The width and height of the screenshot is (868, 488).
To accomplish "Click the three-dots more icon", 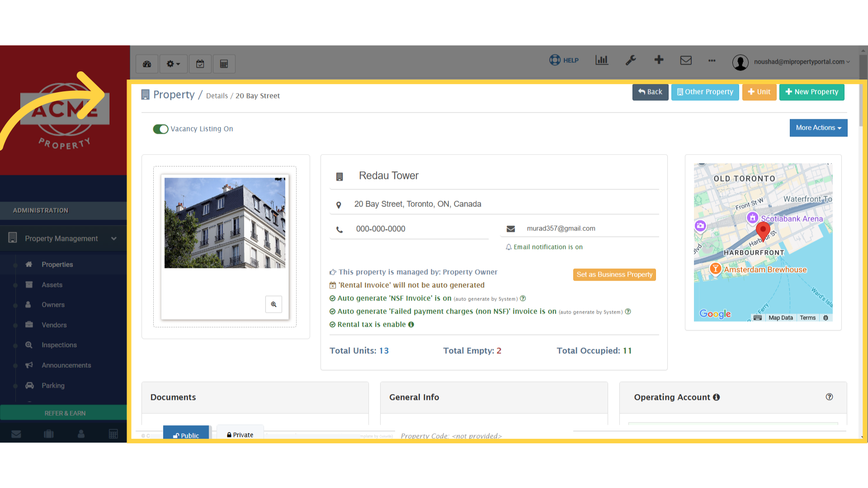I will [x=712, y=61].
